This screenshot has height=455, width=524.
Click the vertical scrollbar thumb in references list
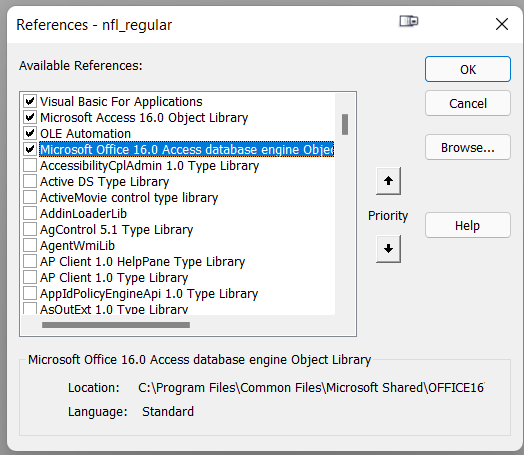coord(345,125)
